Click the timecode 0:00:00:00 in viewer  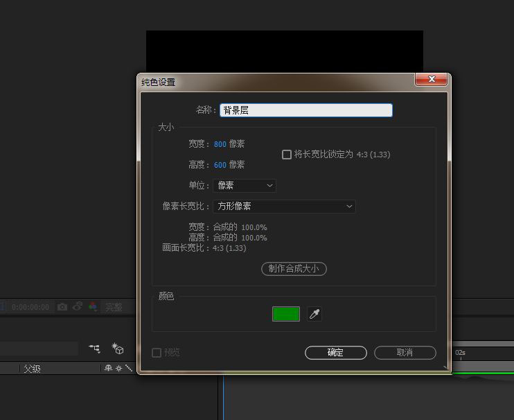(x=30, y=307)
